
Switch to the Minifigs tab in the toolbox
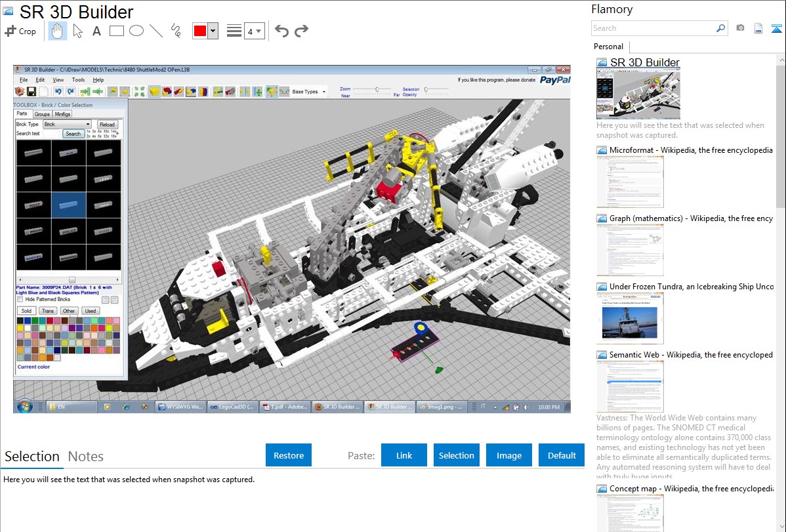tap(63, 114)
